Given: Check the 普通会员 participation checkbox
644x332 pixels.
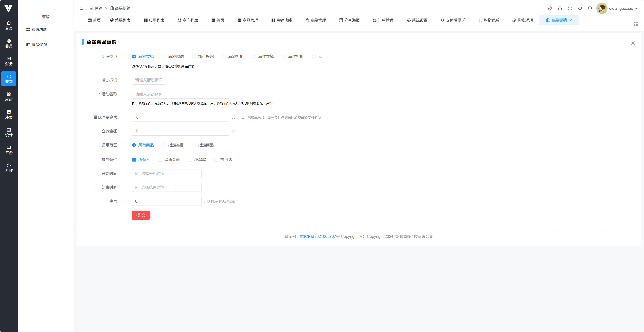Looking at the screenshot, I should pyautogui.click(x=160, y=160).
